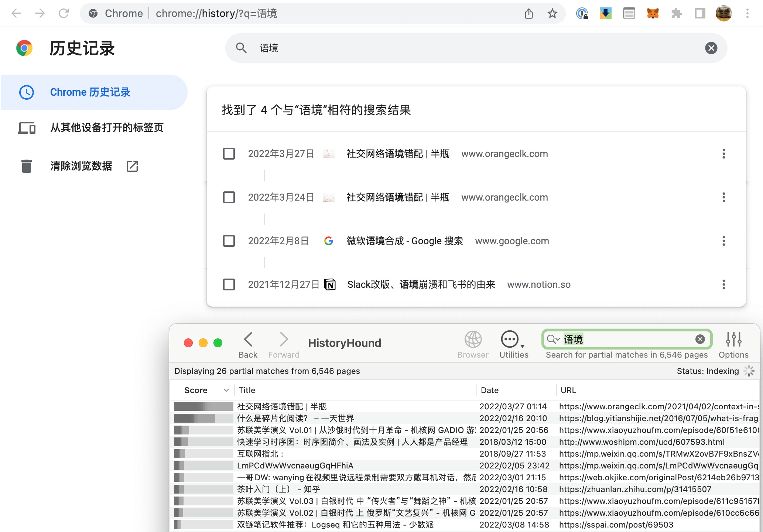Reload the Chrome page

64,14
